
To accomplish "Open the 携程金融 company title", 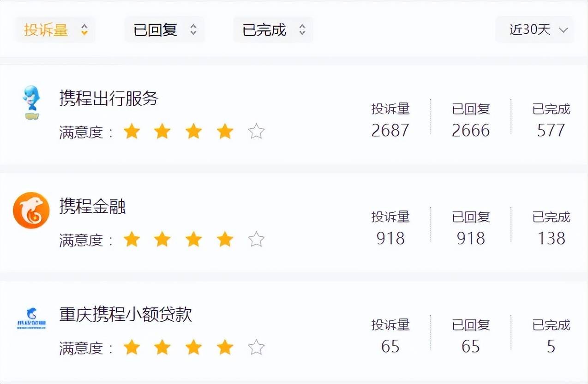I will (x=92, y=206).
